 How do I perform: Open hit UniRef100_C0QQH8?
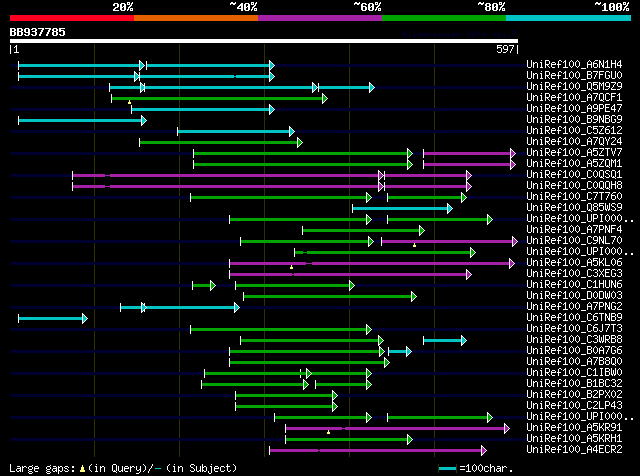[574, 186]
